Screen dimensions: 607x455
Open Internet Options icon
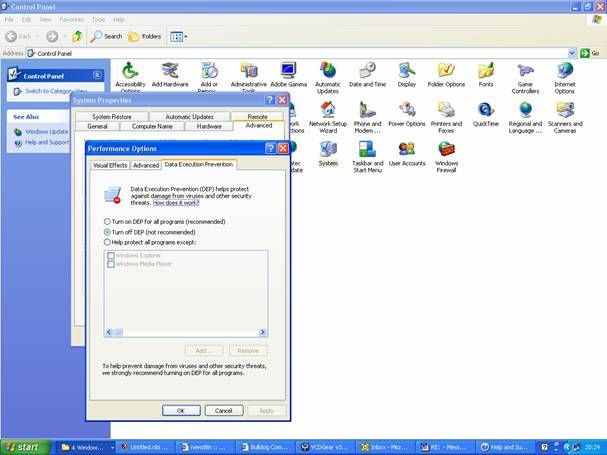[x=565, y=79]
